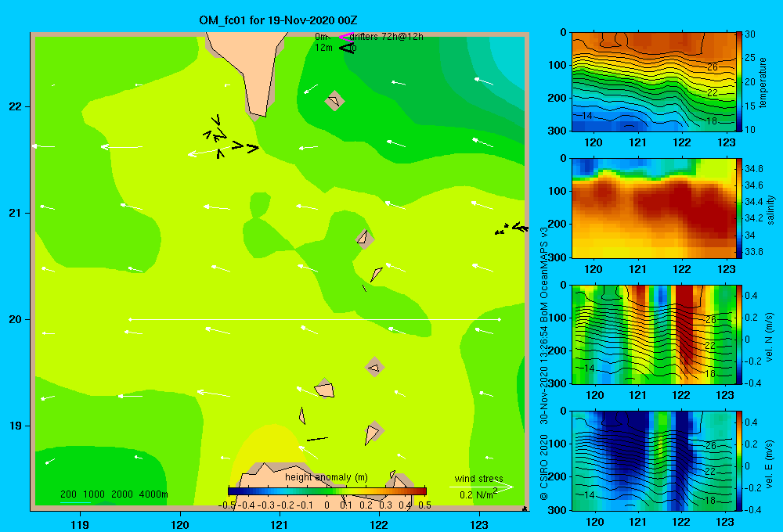Click the '0.2 N/m2' wind scale value

coord(478,494)
